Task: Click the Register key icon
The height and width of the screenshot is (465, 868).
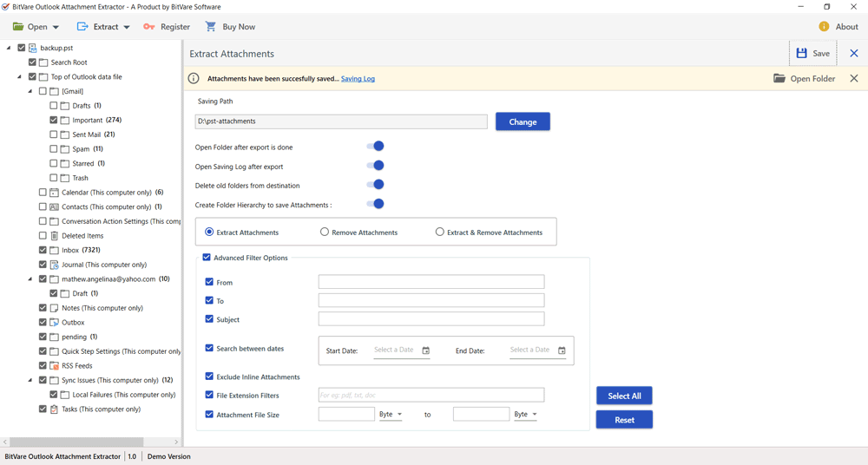Action: (149, 27)
